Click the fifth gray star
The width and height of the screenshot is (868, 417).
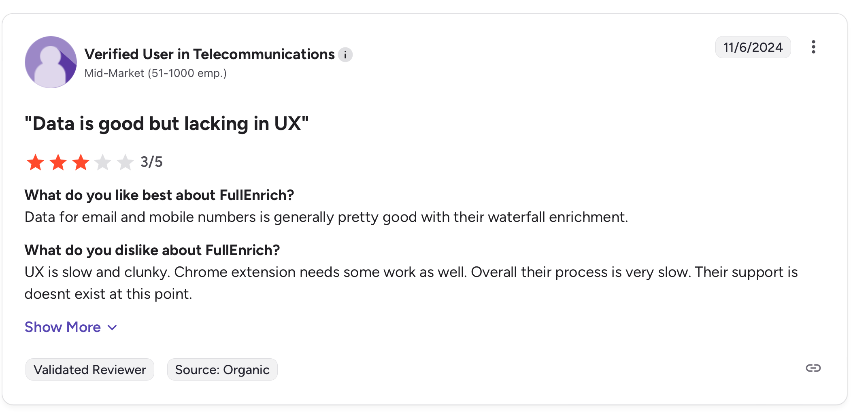click(x=125, y=162)
